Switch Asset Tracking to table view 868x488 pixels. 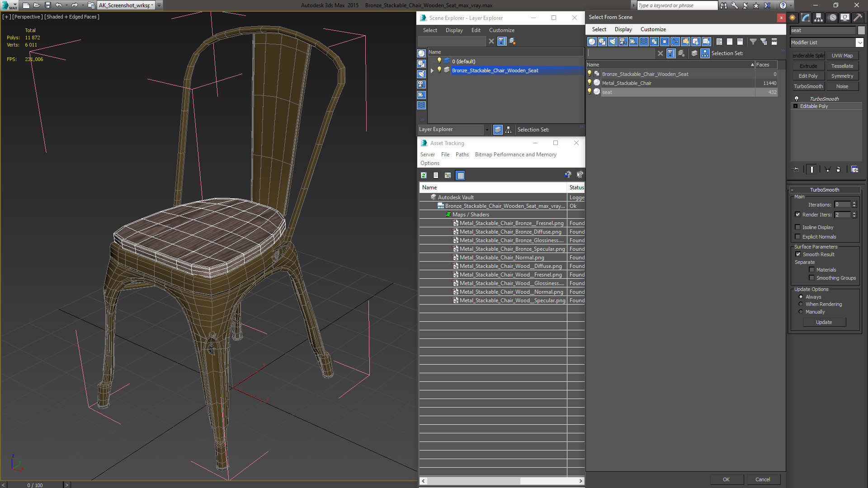[460, 175]
